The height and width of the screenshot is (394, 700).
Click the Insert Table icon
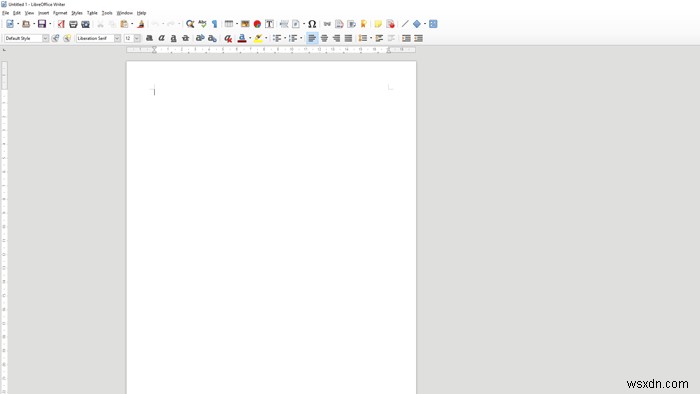(229, 24)
